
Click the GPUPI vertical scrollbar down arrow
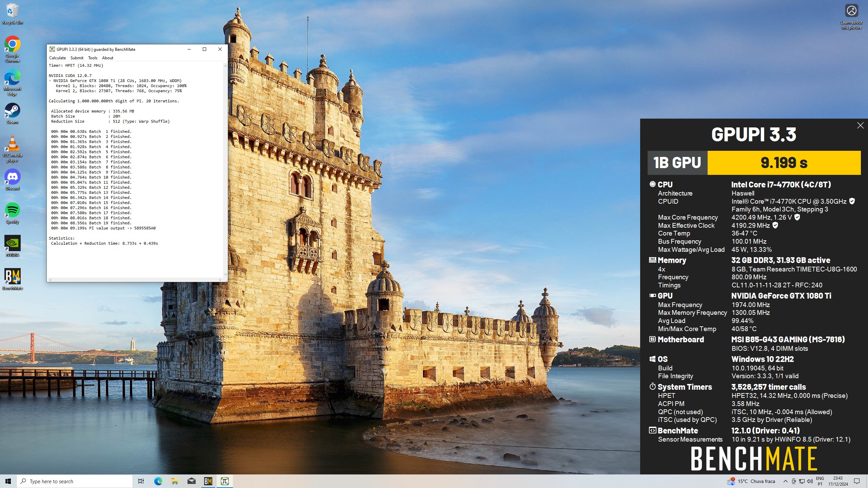(x=225, y=274)
